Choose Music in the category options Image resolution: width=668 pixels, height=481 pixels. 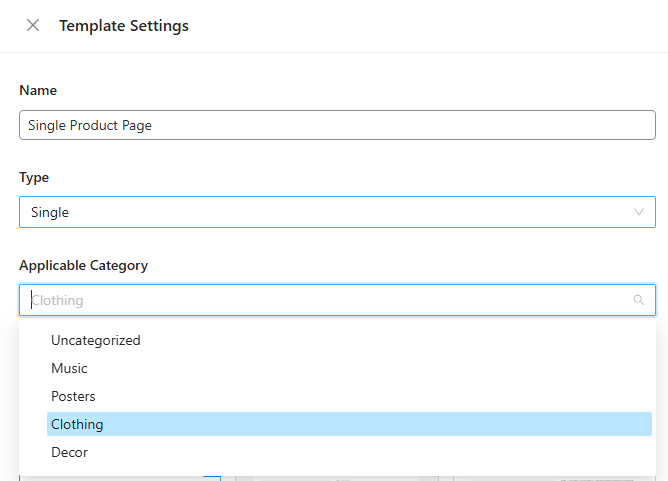70,368
